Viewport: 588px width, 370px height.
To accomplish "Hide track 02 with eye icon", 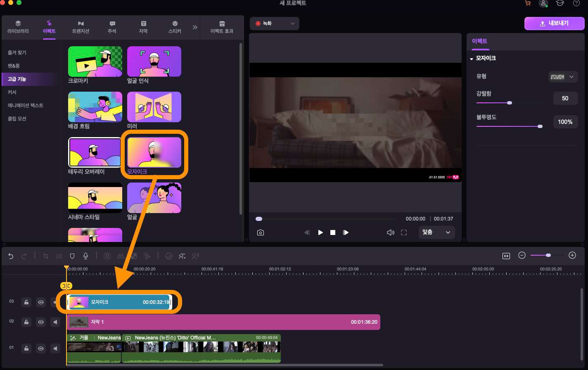I will [41, 322].
